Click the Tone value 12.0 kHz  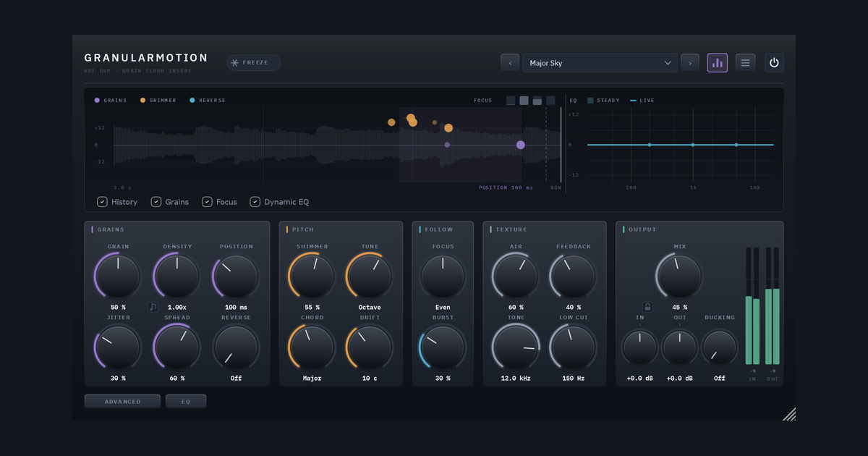pyautogui.click(x=516, y=379)
